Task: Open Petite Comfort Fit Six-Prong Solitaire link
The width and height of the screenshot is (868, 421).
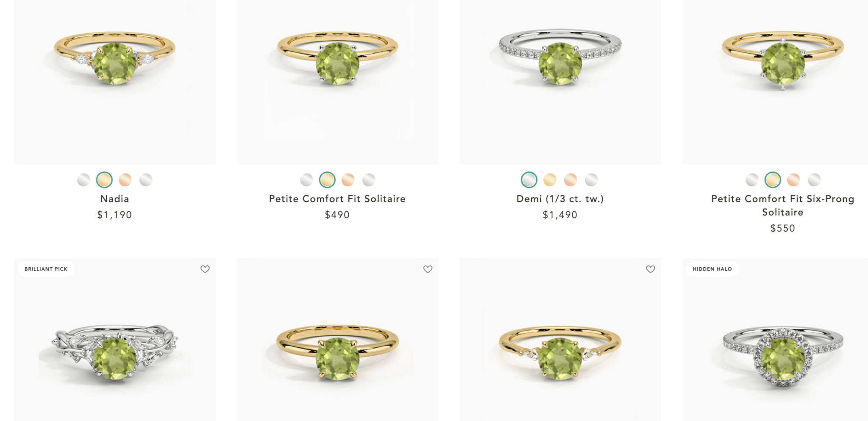Action: tap(782, 205)
